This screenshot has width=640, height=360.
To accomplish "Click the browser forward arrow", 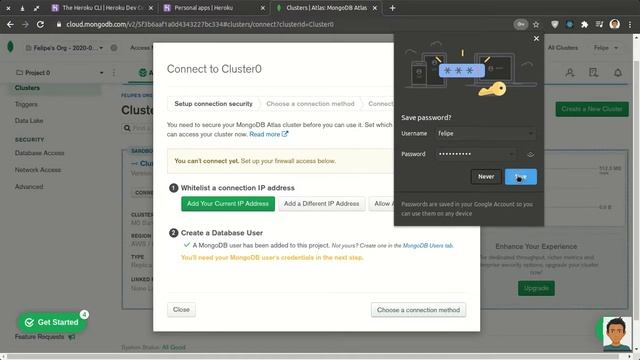I will coord(25,24).
